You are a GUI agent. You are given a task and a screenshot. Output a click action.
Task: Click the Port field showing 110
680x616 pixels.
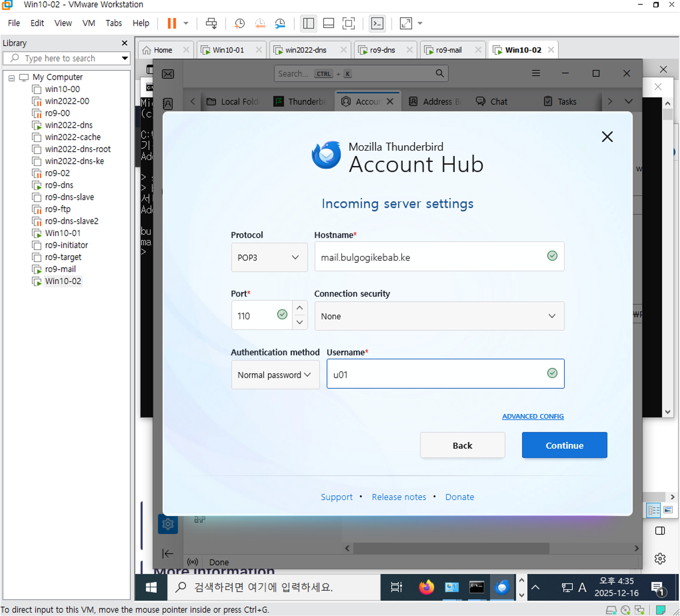(x=261, y=315)
